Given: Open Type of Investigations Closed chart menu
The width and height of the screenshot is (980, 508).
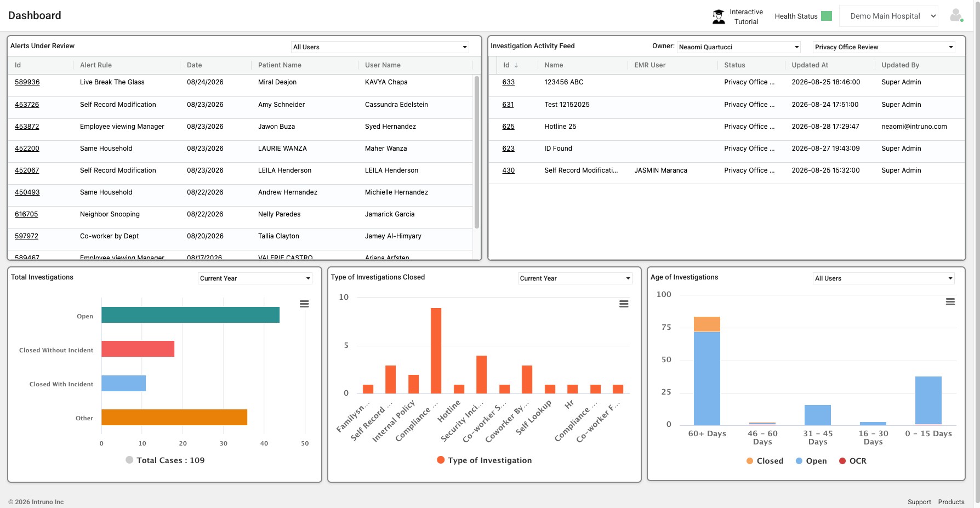Looking at the screenshot, I should pyautogui.click(x=624, y=304).
